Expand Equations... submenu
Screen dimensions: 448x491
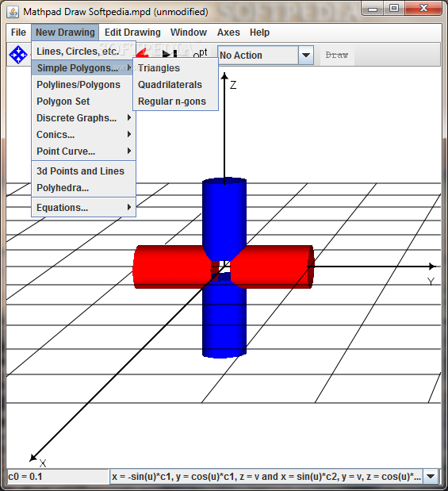click(83, 208)
